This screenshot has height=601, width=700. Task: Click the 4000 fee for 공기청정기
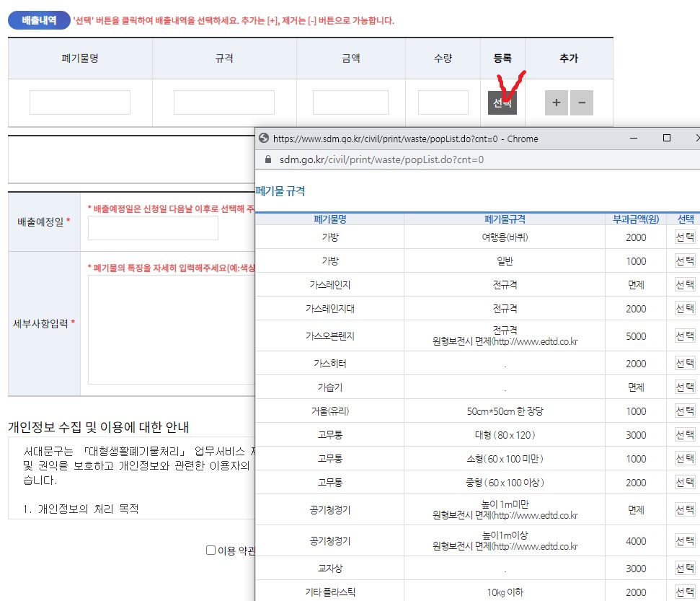pyautogui.click(x=636, y=541)
